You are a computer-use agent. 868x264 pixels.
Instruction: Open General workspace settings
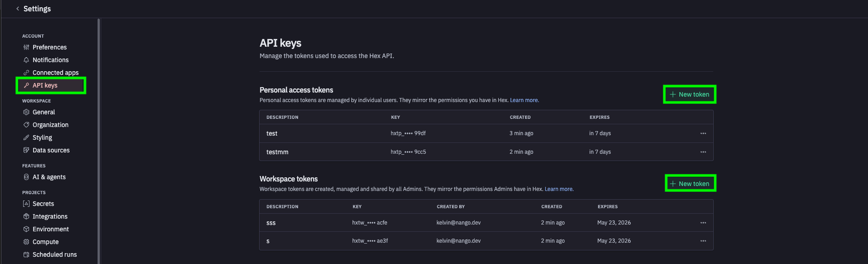click(x=44, y=112)
